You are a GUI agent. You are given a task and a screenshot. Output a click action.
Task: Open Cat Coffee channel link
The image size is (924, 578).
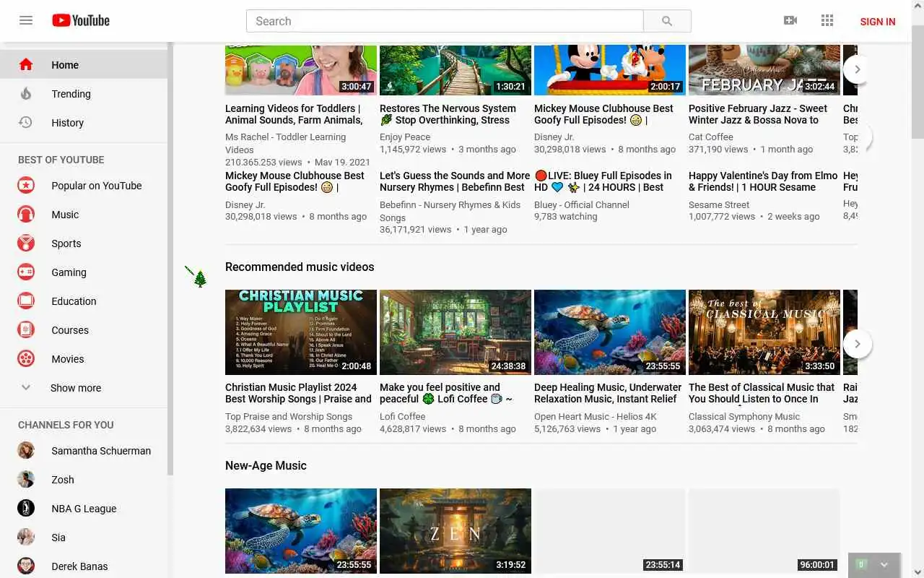point(711,137)
